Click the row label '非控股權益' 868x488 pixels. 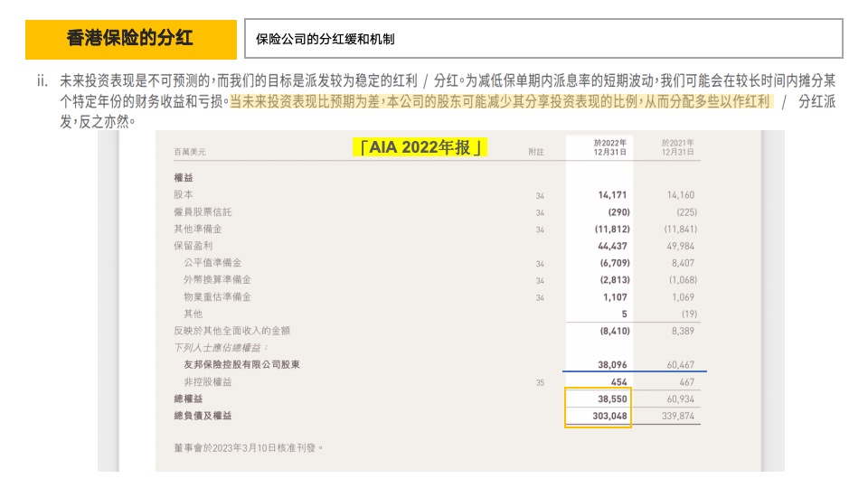(x=208, y=381)
